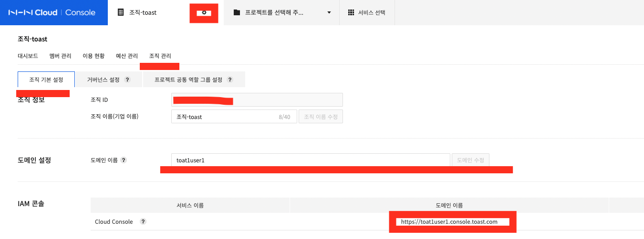This screenshot has width=644, height=239.
Task: Click the 조직 이름 field containing 조직-toast
Action: point(234,117)
